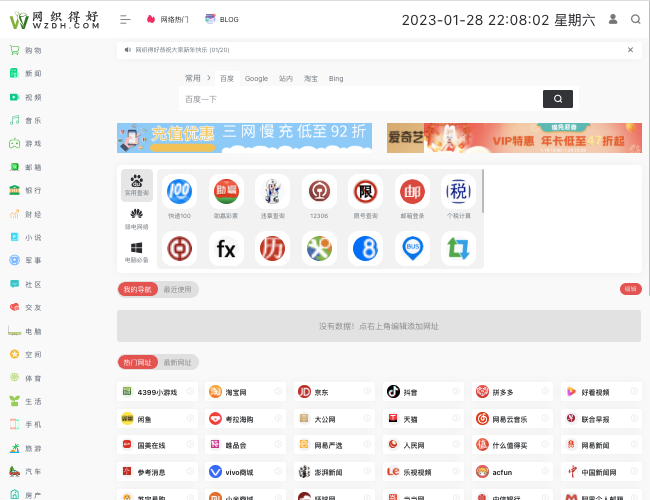Select the 弱电网络 Huawei category tab

point(137,219)
